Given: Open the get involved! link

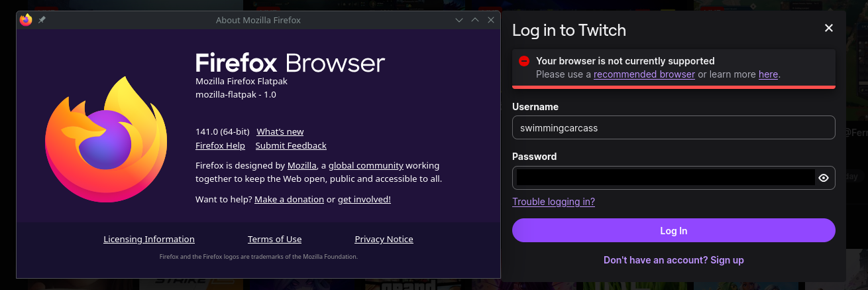Looking at the screenshot, I should pos(364,199).
